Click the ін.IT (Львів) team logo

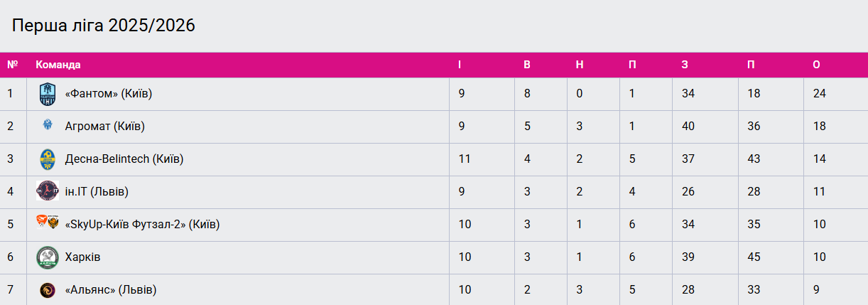tap(48, 191)
